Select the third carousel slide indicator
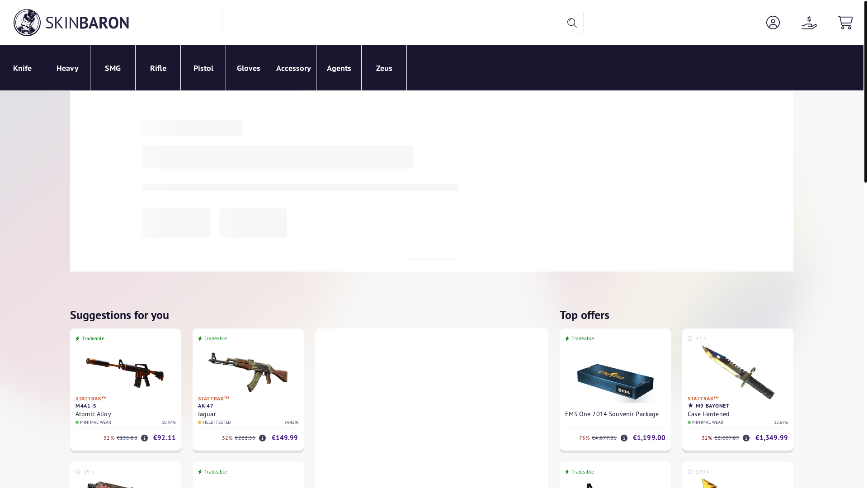 [448, 259]
